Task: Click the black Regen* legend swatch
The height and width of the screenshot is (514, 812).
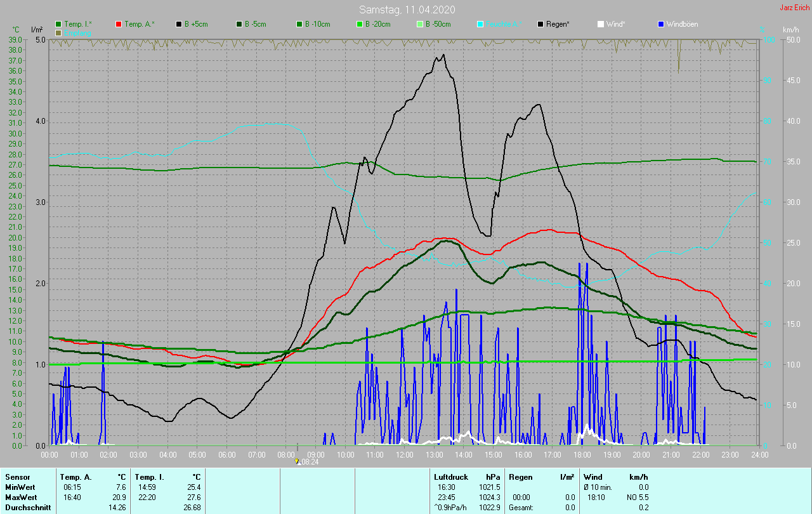Action: coord(540,24)
